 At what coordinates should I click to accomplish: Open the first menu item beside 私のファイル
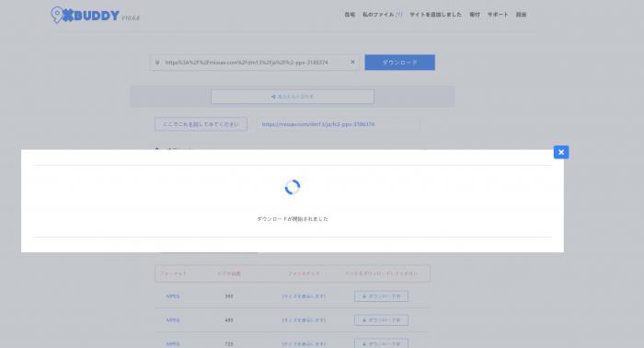tap(350, 15)
